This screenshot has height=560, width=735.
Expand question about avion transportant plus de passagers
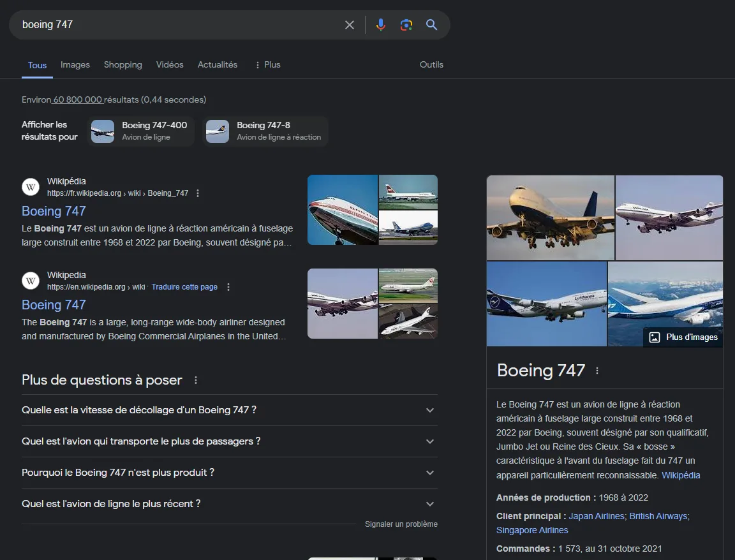[229, 441]
